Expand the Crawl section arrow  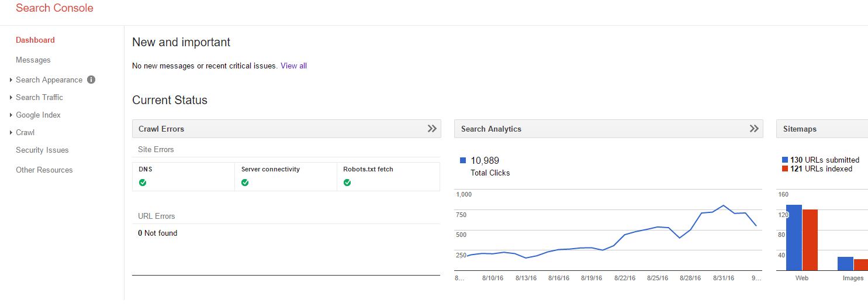tap(11, 133)
